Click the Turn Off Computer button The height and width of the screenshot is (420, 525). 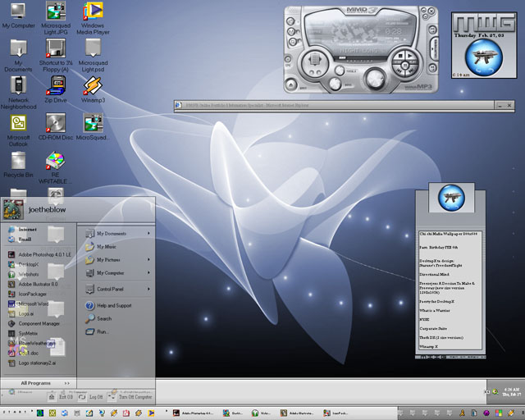pyautogui.click(x=130, y=397)
